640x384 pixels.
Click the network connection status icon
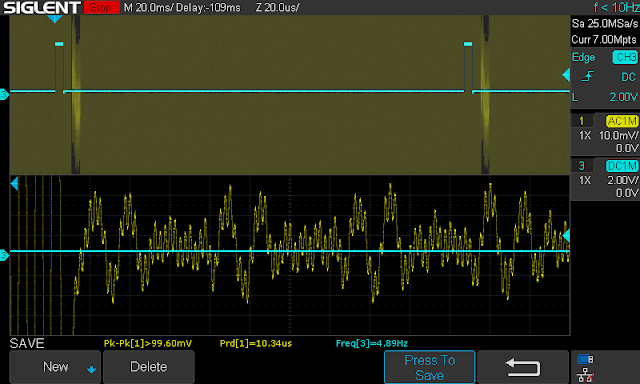585,375
